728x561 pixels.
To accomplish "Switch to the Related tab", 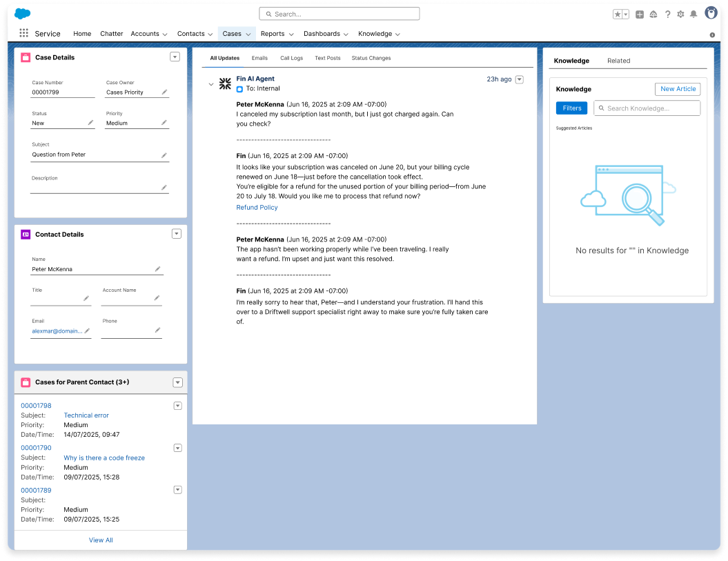I will (618, 61).
